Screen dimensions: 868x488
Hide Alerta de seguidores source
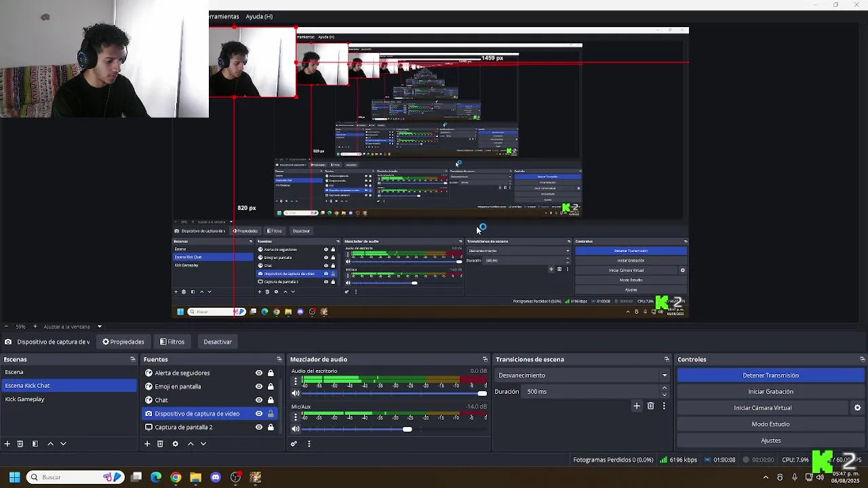coord(258,373)
